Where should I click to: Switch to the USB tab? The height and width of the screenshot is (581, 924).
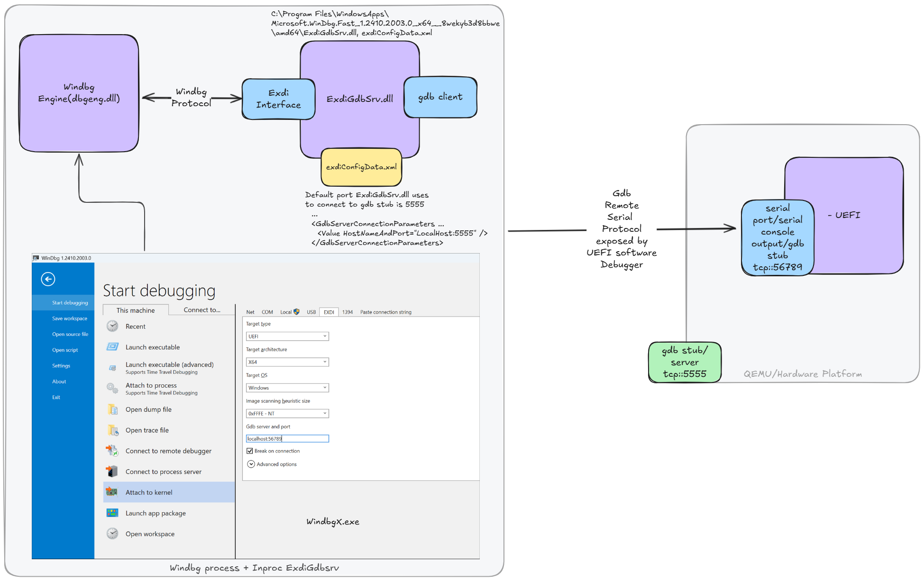tap(311, 312)
